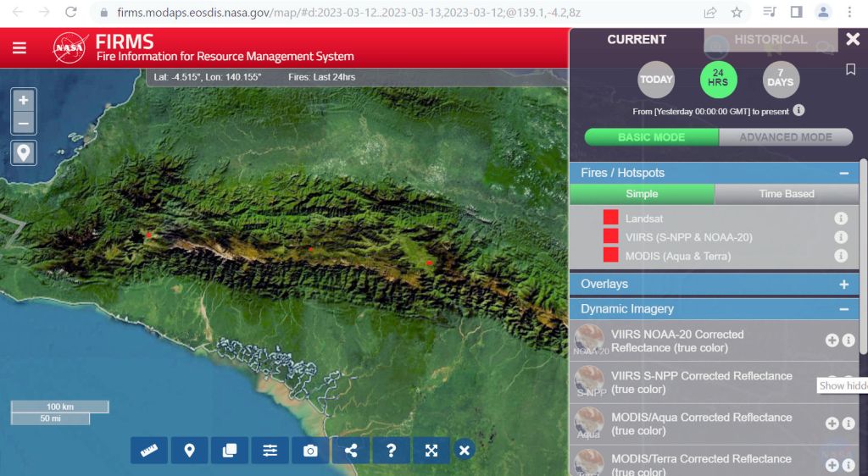The height and width of the screenshot is (476, 868).
Task: Open the layers stack tool
Action: (230, 451)
